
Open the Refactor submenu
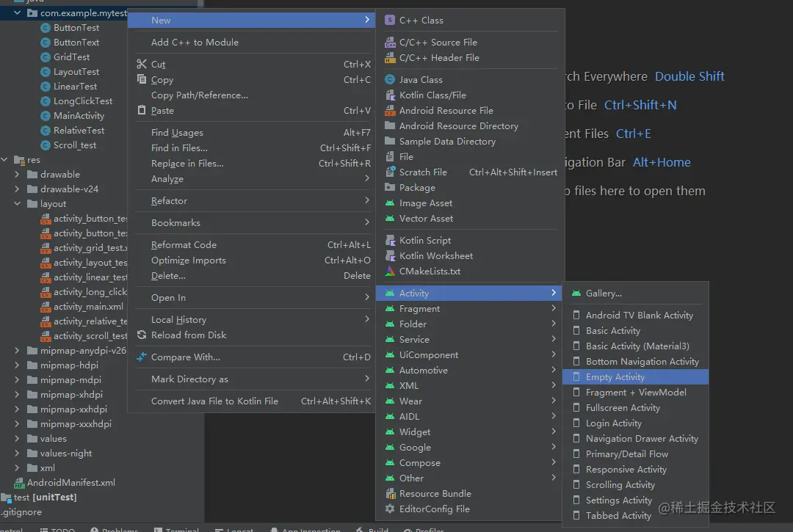251,200
